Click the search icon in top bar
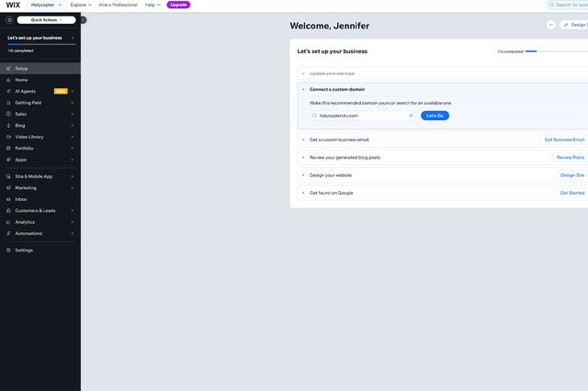The image size is (588, 391). pos(551,5)
